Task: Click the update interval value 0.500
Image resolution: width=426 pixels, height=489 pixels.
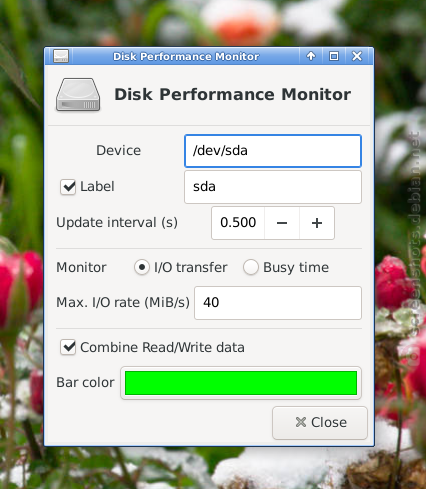Action: (x=238, y=223)
